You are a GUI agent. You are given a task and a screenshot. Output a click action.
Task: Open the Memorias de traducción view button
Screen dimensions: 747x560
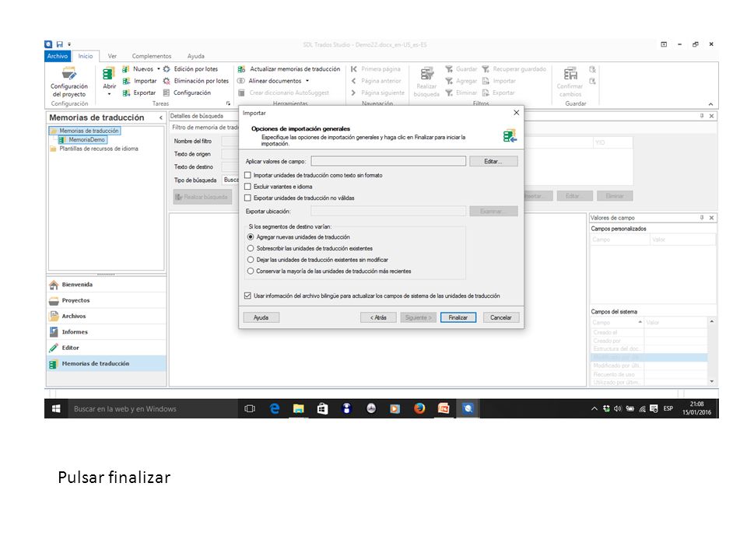(x=107, y=364)
